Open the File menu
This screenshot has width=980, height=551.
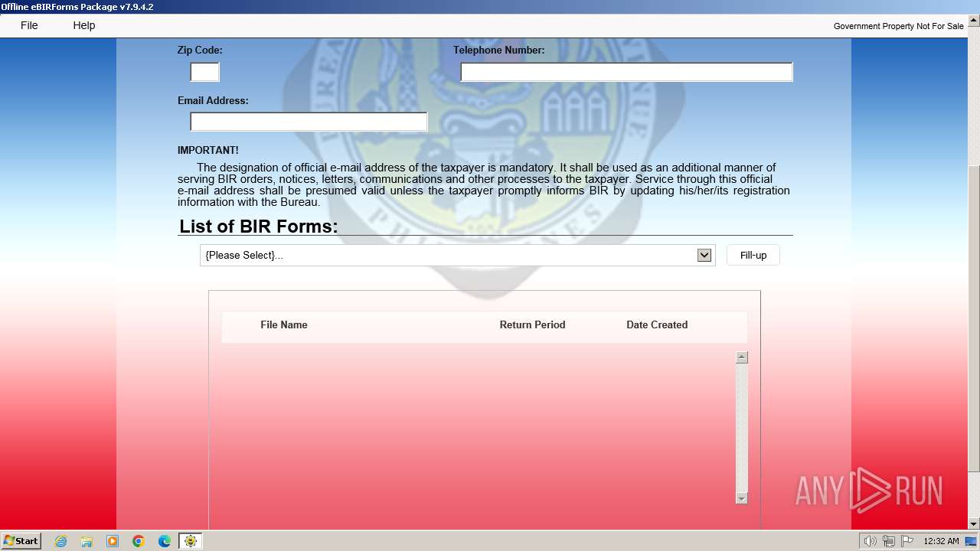29,25
